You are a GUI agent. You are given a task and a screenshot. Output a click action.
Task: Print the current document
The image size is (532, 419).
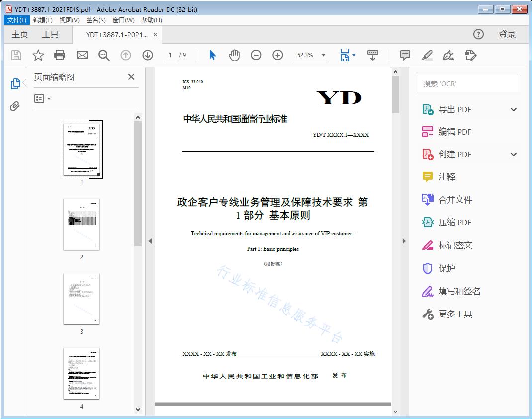pos(60,55)
